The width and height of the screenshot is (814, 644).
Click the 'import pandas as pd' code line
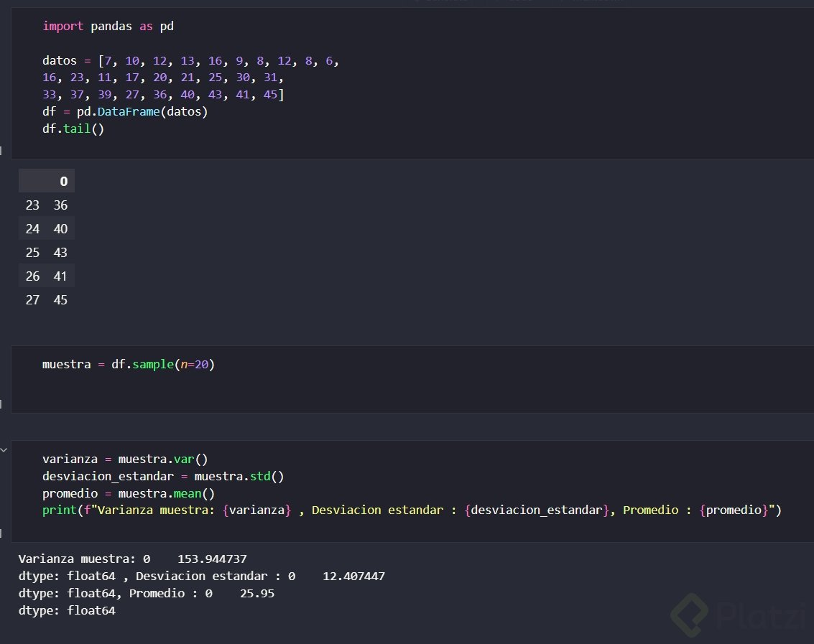tap(108, 26)
